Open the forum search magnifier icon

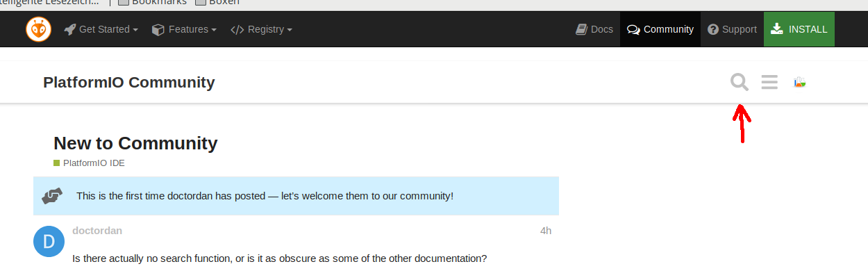(x=740, y=83)
